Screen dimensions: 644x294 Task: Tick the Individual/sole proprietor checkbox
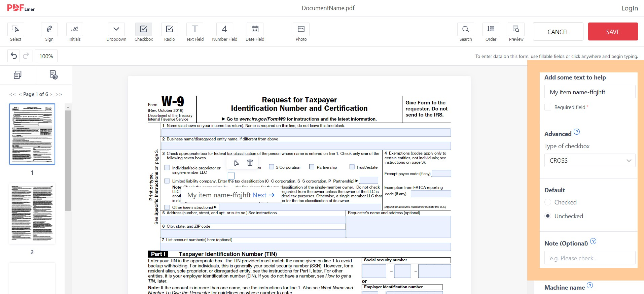[x=167, y=167]
